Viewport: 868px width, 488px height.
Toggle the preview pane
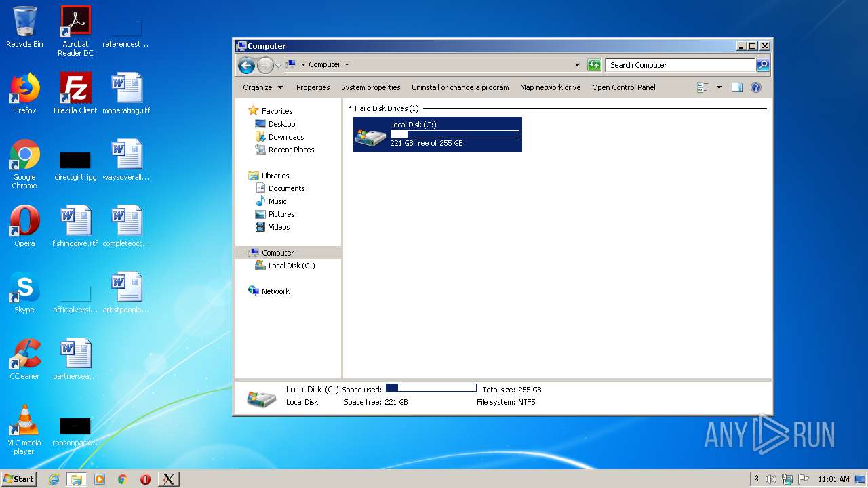[x=737, y=87]
